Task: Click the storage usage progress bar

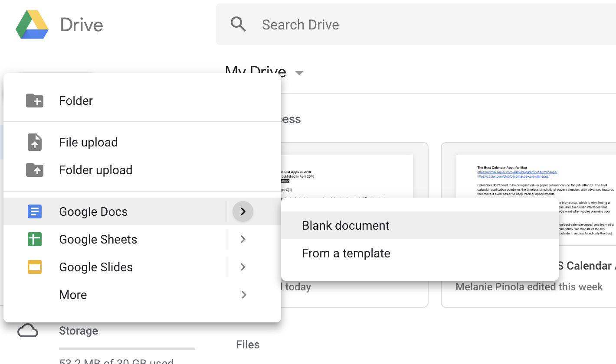Action: [x=127, y=349]
